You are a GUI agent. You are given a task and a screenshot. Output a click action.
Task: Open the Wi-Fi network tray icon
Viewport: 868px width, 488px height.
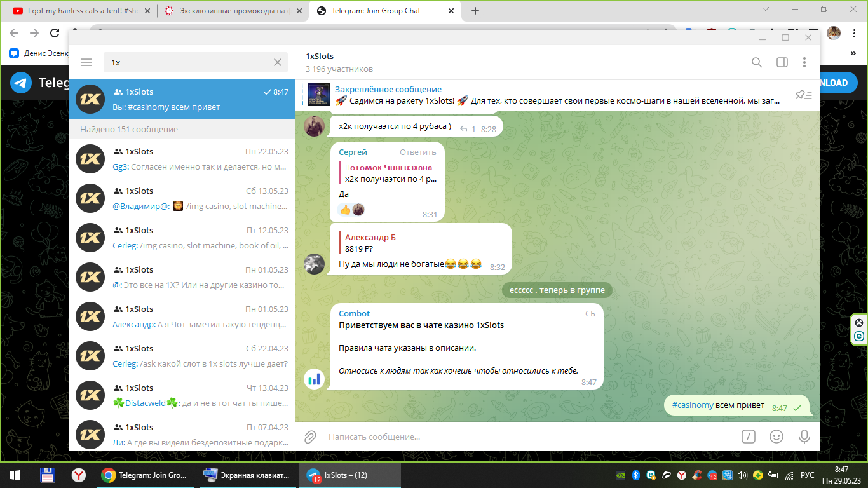(789, 475)
